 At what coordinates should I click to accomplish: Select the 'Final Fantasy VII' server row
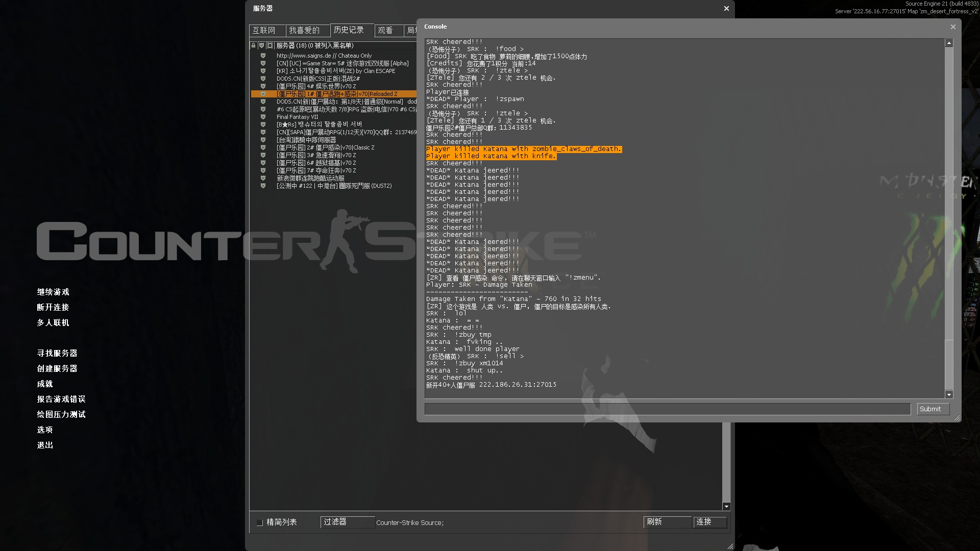pyautogui.click(x=334, y=117)
